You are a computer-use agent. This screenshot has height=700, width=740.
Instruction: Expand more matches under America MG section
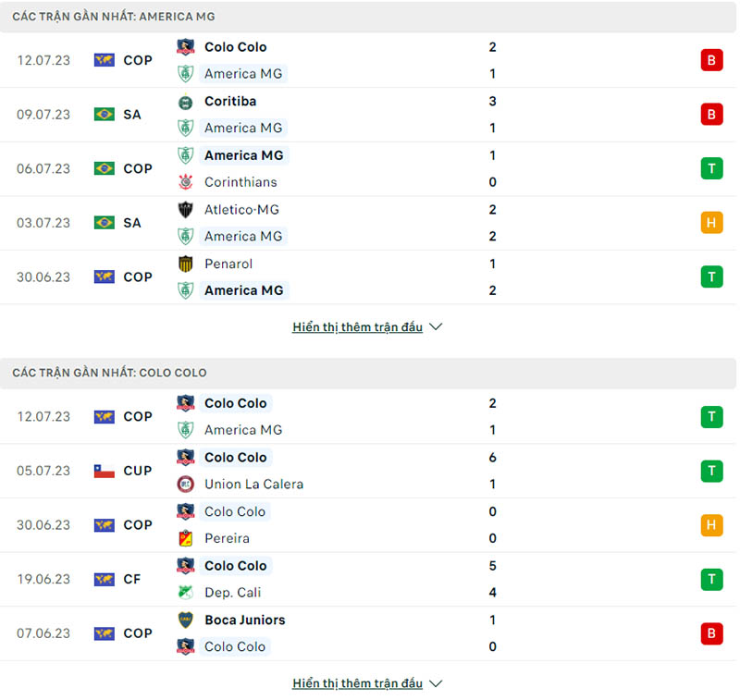tap(358, 326)
